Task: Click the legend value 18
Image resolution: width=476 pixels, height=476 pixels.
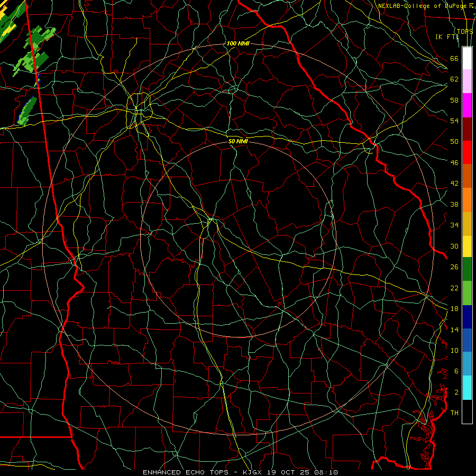Action: click(x=454, y=309)
